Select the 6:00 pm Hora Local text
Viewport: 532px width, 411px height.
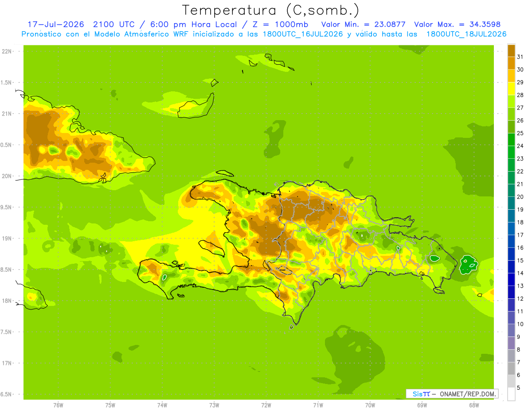(x=193, y=24)
